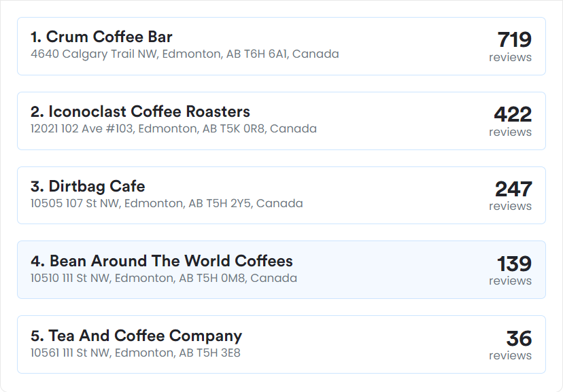Screen dimensions: 563x392
Task: Click the 719 review count number
Action: click(514, 39)
